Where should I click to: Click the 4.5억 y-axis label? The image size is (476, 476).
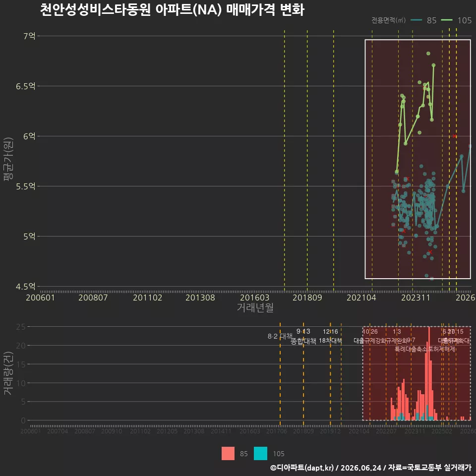[x=26, y=286]
